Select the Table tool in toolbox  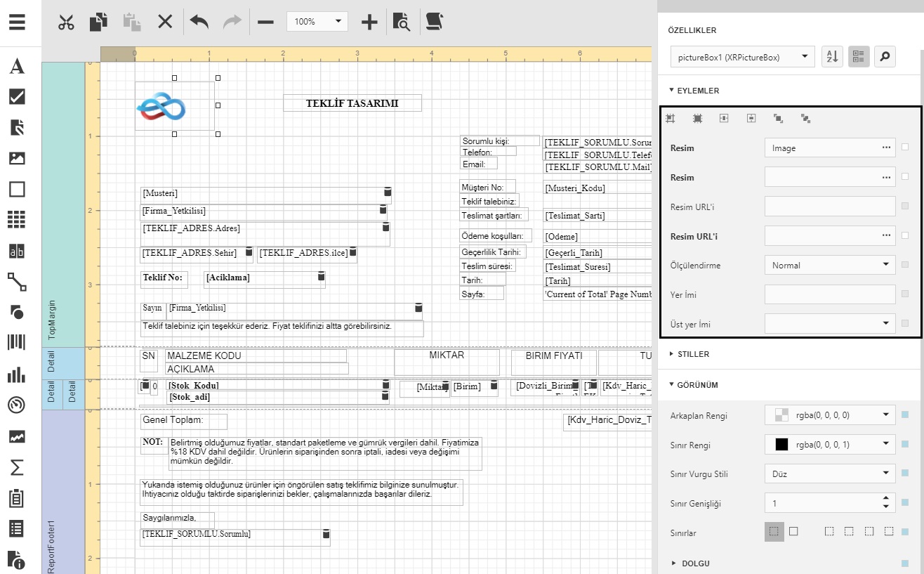(x=17, y=219)
